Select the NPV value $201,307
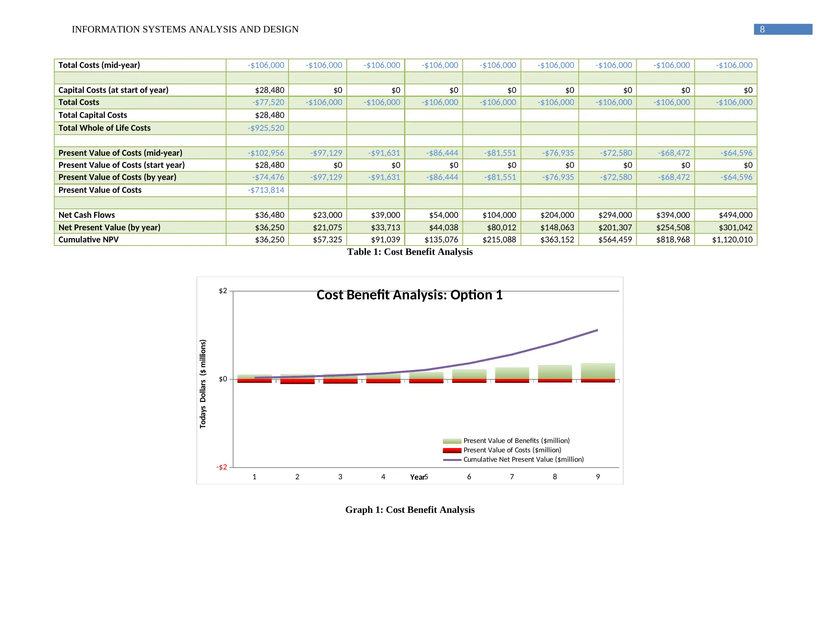This screenshot has height=644, width=820. [615, 228]
